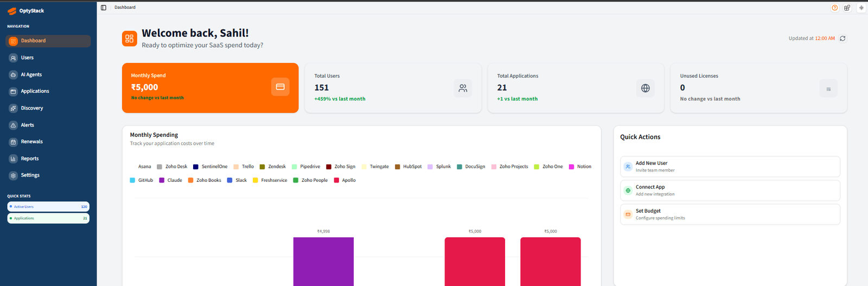Click the OptyStack logo icon
The width and height of the screenshot is (868, 286).
(x=12, y=11)
